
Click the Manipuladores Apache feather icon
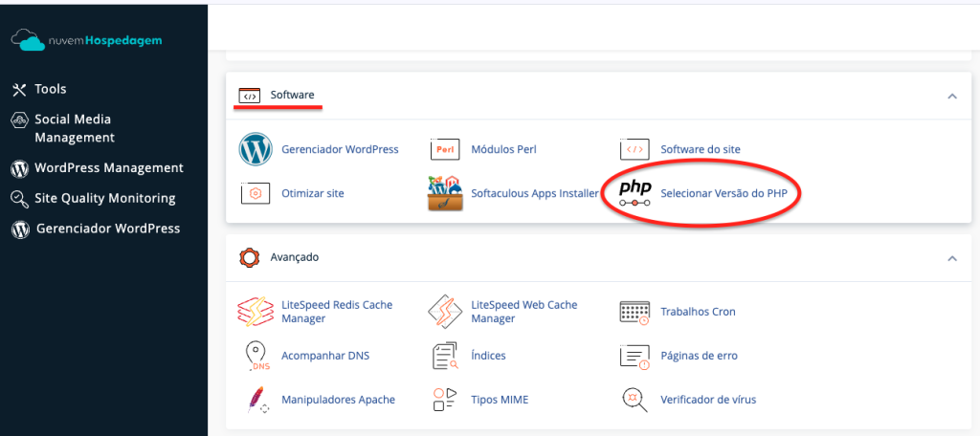[x=256, y=399]
